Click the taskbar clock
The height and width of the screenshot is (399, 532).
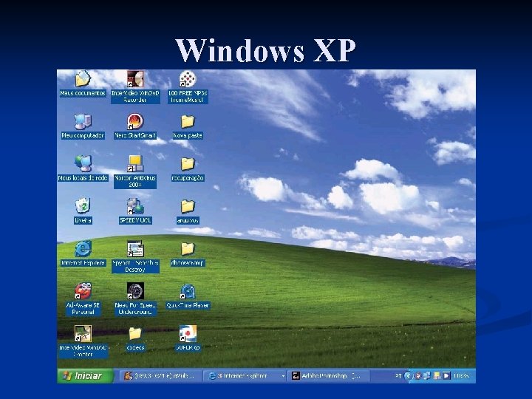click(x=461, y=376)
